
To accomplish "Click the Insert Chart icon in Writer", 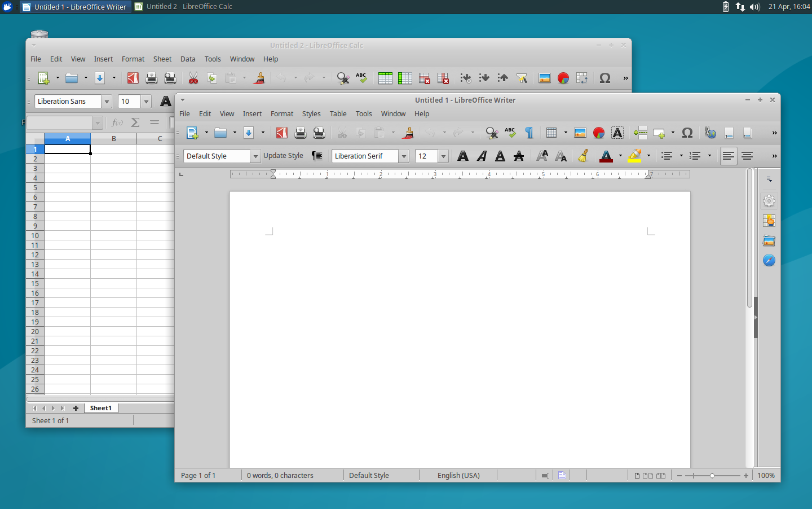I will point(599,133).
